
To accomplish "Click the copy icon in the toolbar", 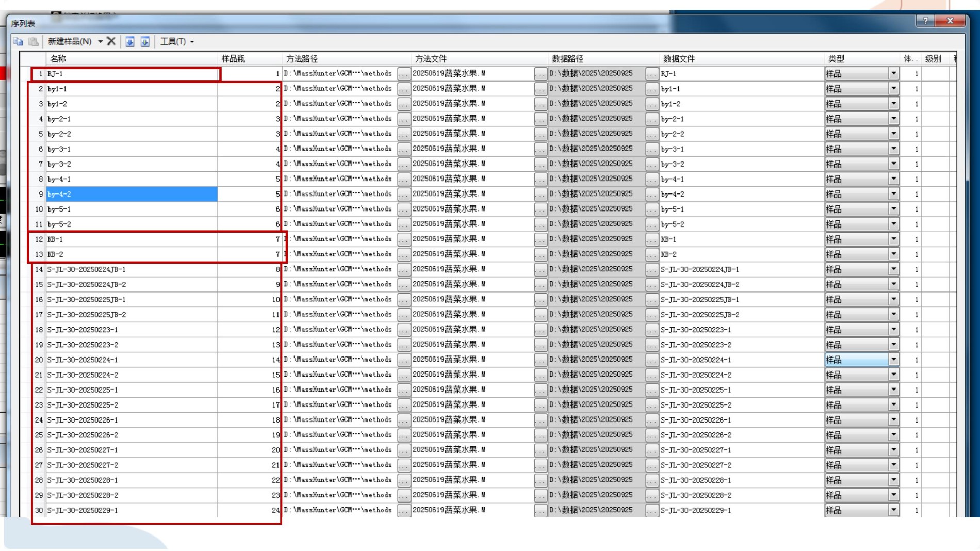I will (x=18, y=41).
